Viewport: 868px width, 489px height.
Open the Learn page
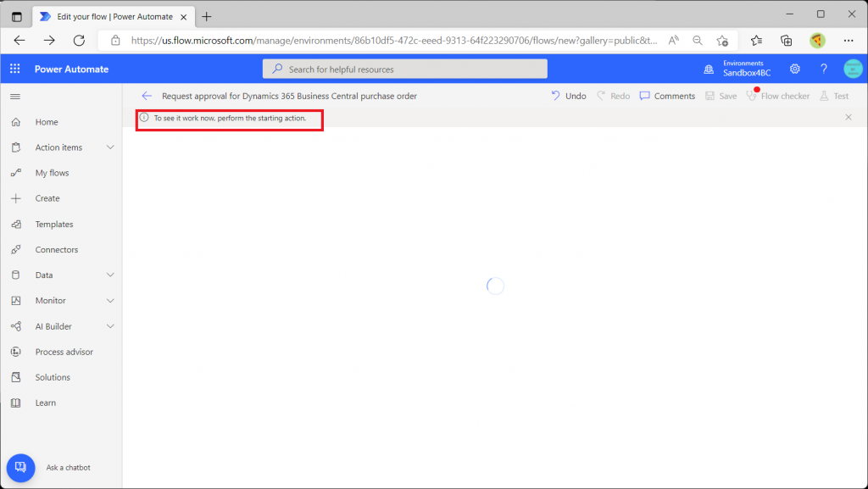point(46,403)
